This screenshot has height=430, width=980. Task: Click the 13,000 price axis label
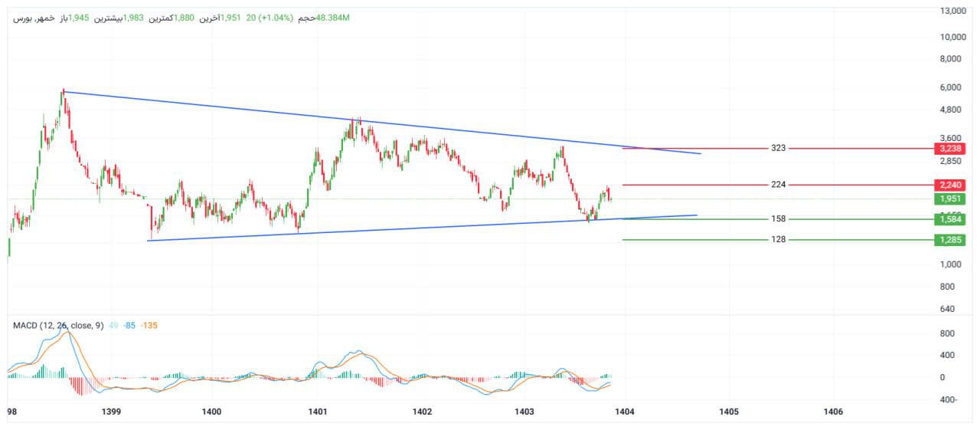pyautogui.click(x=952, y=11)
